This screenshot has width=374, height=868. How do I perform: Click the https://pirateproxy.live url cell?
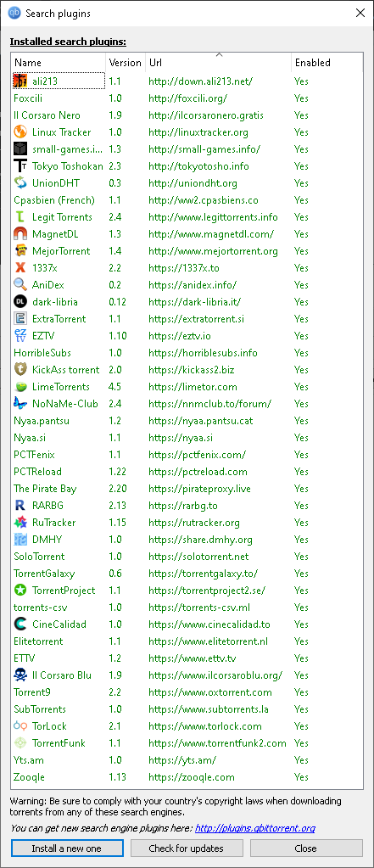[x=200, y=489]
